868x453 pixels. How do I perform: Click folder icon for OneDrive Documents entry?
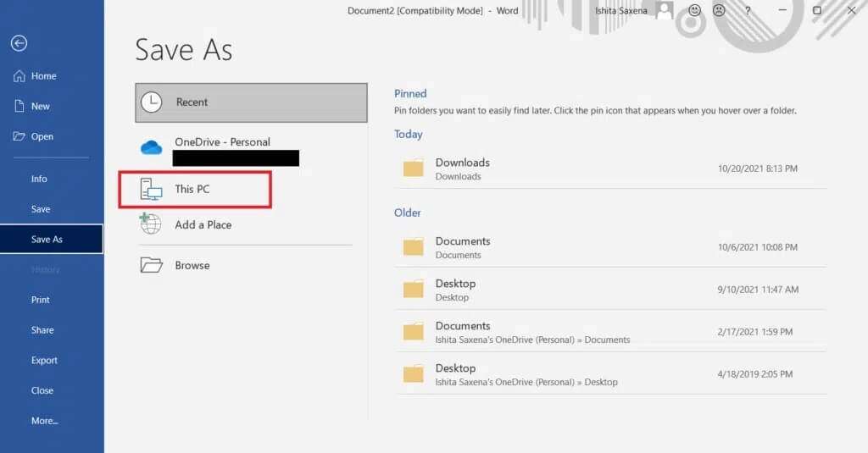coord(413,331)
